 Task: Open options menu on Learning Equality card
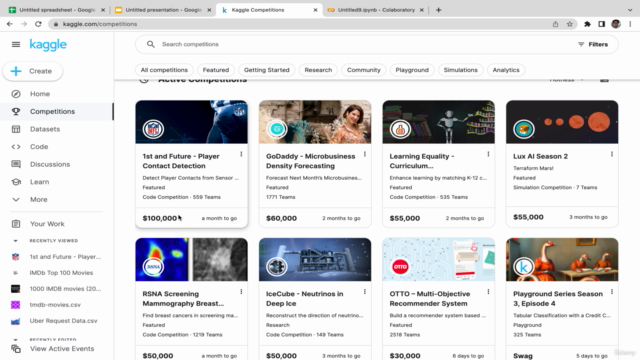488,154
